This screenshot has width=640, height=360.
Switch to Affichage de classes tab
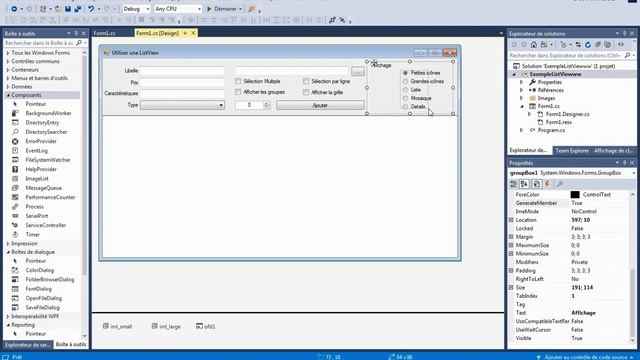613,151
